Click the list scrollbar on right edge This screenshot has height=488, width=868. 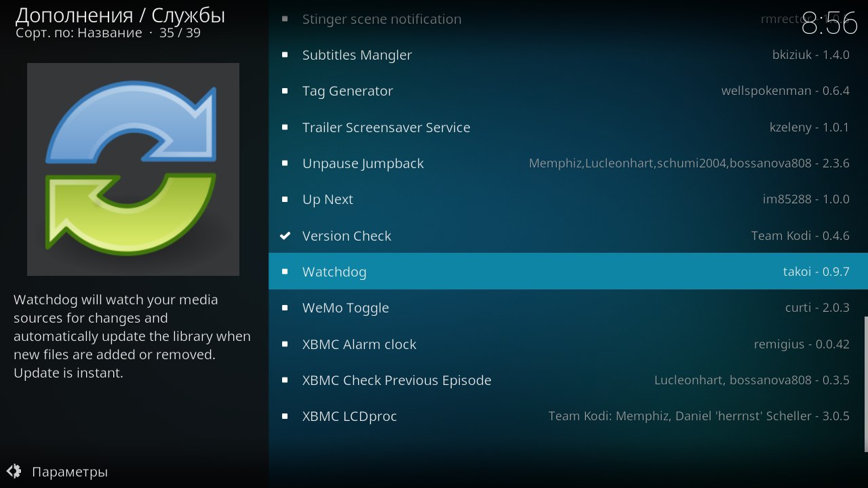click(x=865, y=383)
